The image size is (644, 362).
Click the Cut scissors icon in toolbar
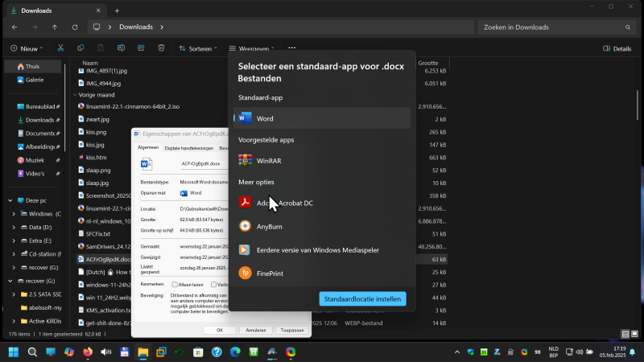[60, 48]
